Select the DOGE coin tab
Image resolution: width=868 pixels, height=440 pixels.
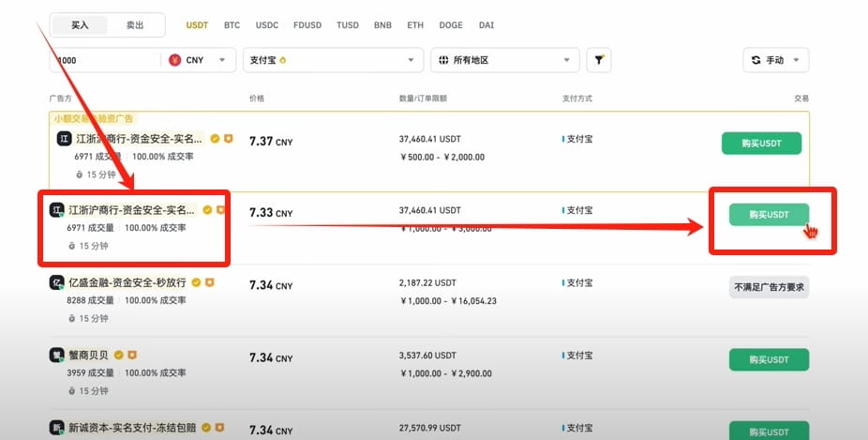click(x=451, y=25)
